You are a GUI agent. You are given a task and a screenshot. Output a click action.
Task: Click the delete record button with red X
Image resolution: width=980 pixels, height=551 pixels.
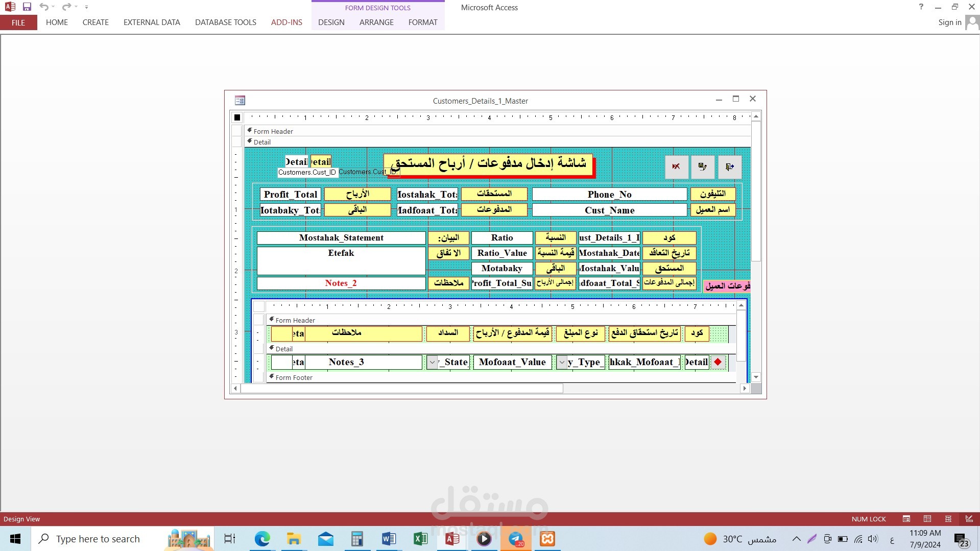[x=676, y=167]
